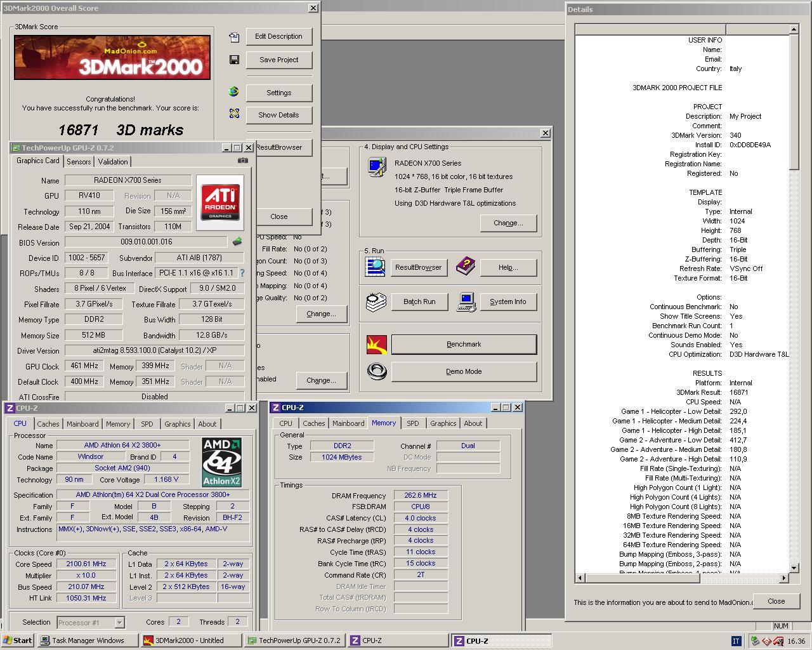812x650 pixels.
Task: Click the Show Details button
Action: point(278,115)
